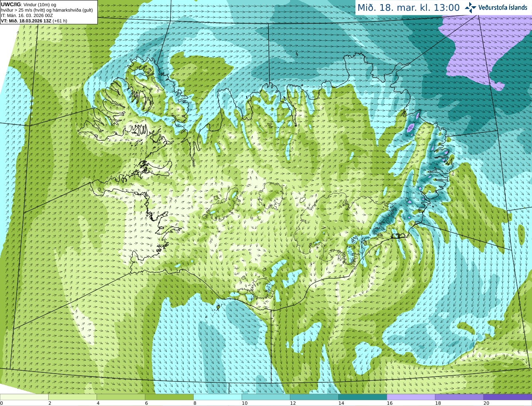The image size is (532, 406).
Task: Click the '2' scale label
Action: pyautogui.click(x=49, y=403)
